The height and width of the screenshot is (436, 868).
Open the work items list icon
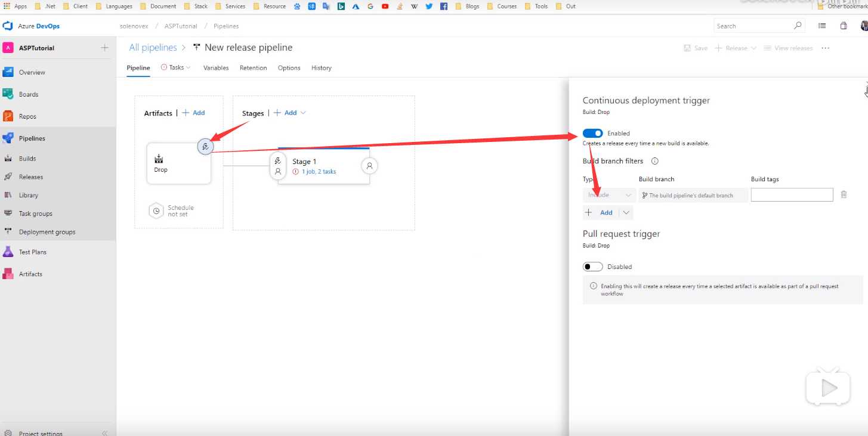click(x=822, y=26)
